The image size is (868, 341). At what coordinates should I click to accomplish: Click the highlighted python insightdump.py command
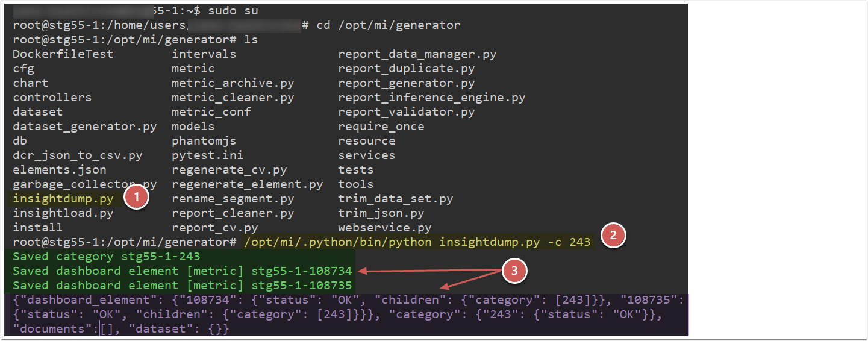pyautogui.click(x=417, y=242)
